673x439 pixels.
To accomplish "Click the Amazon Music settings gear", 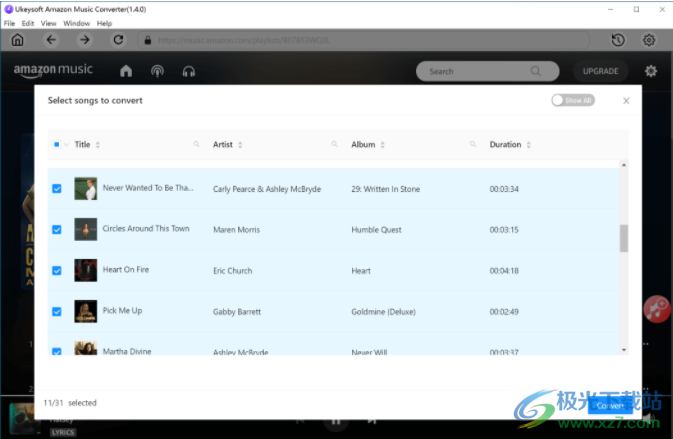I will (651, 71).
